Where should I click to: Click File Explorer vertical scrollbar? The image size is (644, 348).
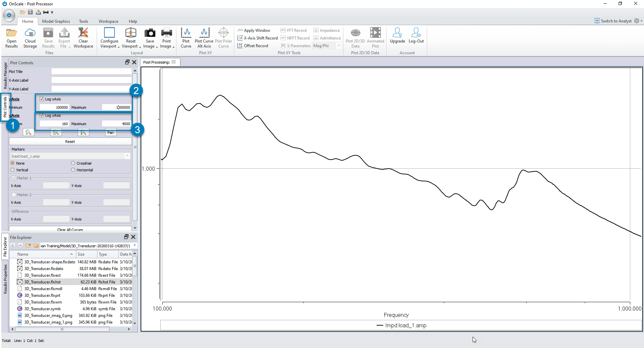pos(135,266)
